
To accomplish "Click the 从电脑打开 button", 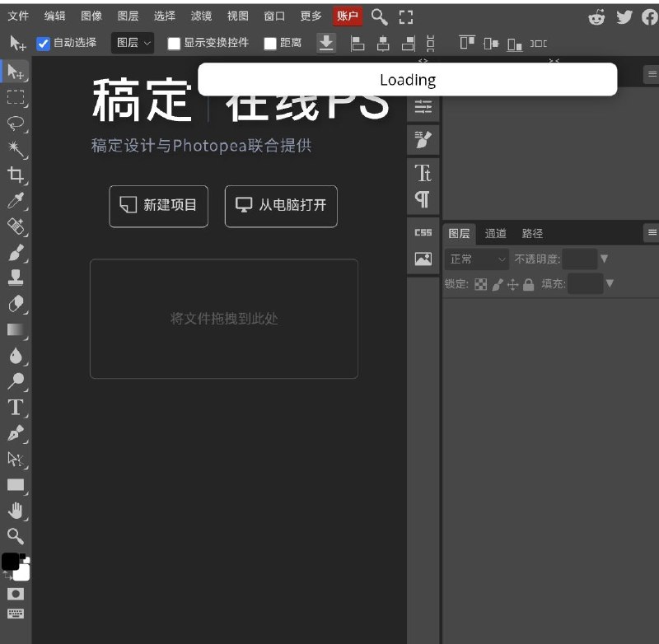I will [281, 206].
